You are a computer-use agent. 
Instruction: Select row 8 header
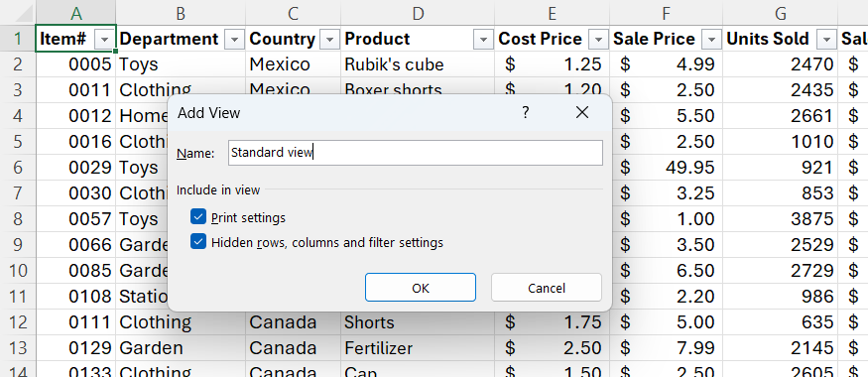pyautogui.click(x=18, y=218)
